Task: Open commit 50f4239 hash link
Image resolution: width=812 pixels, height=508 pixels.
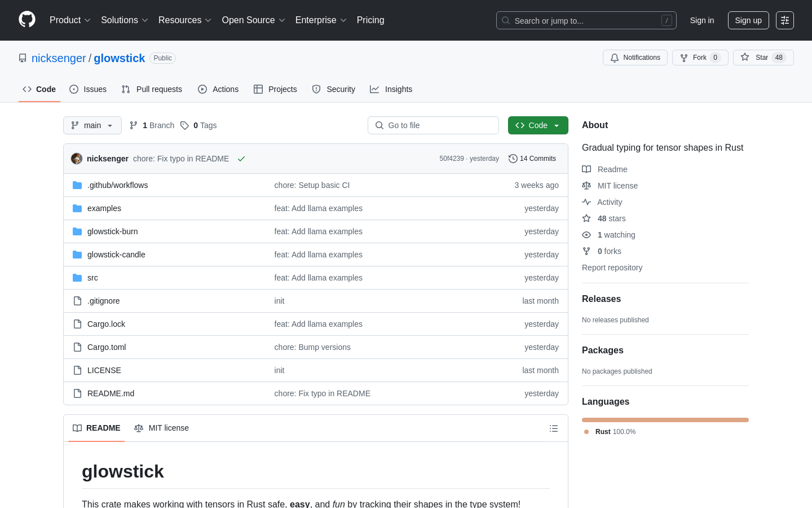Action: [452, 159]
